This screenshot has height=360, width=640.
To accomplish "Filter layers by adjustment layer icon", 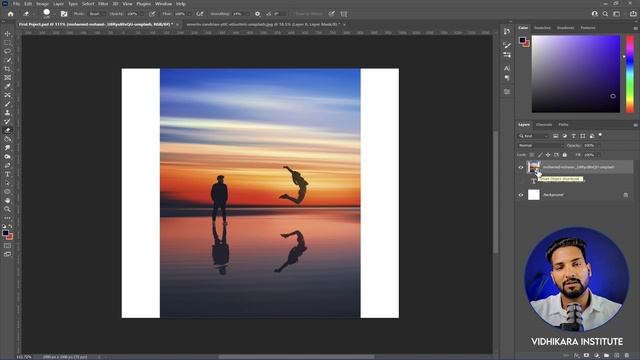I will [564, 136].
